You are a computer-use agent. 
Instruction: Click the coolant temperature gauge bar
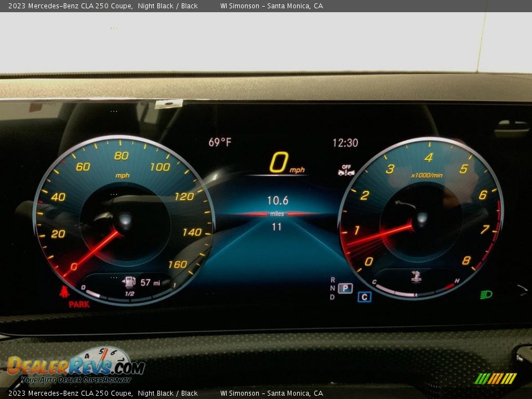tap(415, 291)
